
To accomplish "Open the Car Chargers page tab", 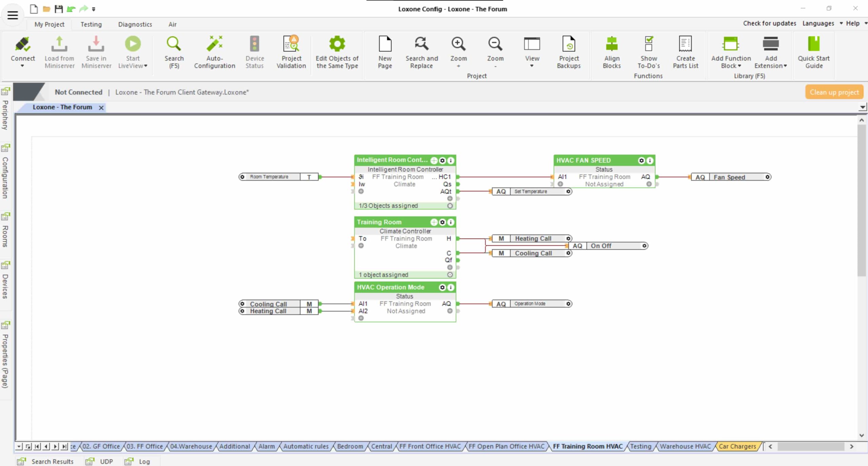I will 738,446.
